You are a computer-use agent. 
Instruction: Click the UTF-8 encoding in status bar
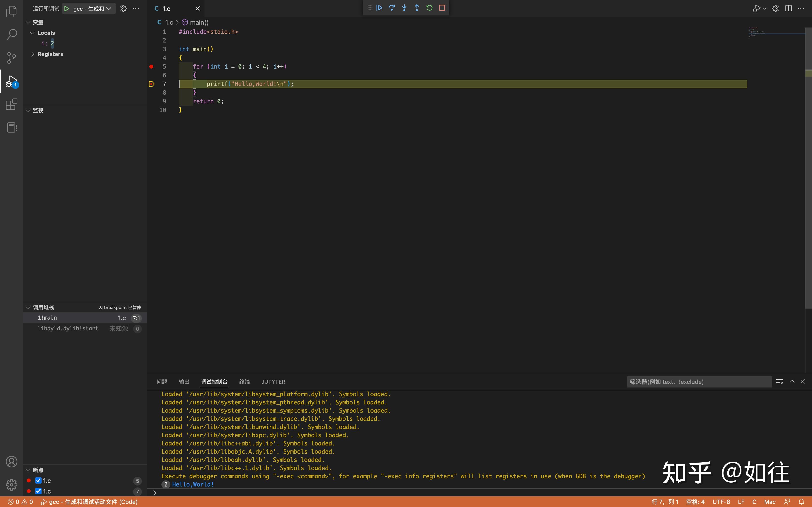pyautogui.click(x=721, y=502)
